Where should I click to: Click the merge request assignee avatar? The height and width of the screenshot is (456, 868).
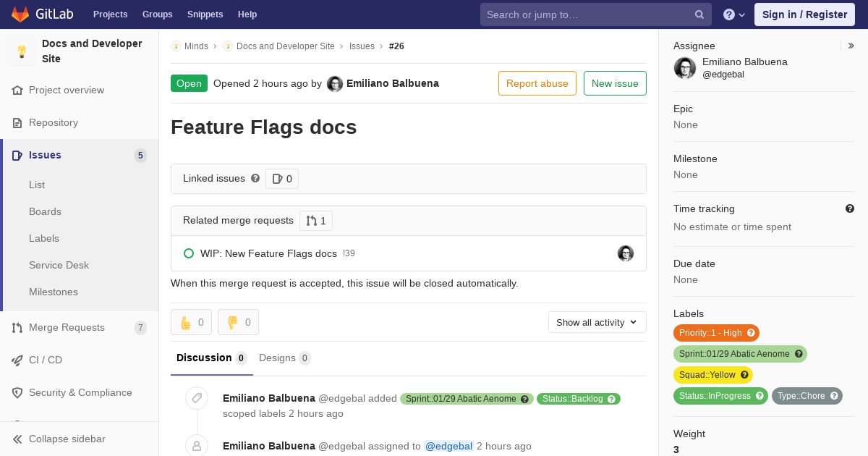click(x=626, y=253)
